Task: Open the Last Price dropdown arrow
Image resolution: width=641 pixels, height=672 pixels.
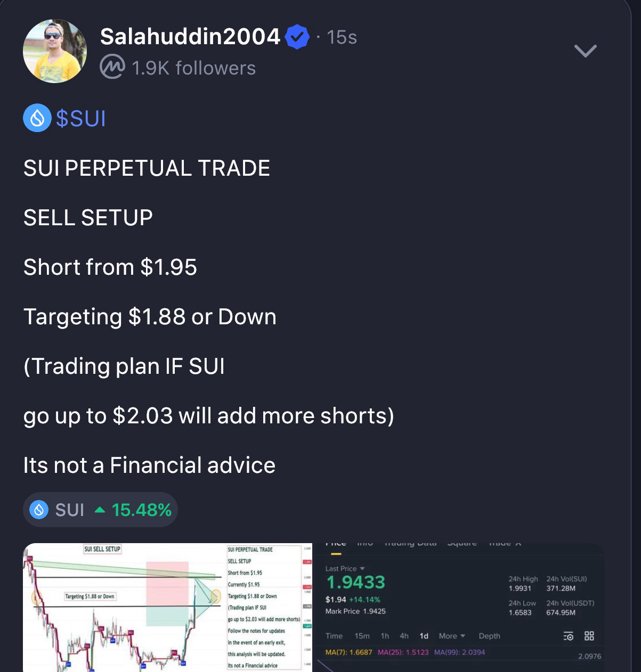Action: [x=362, y=569]
